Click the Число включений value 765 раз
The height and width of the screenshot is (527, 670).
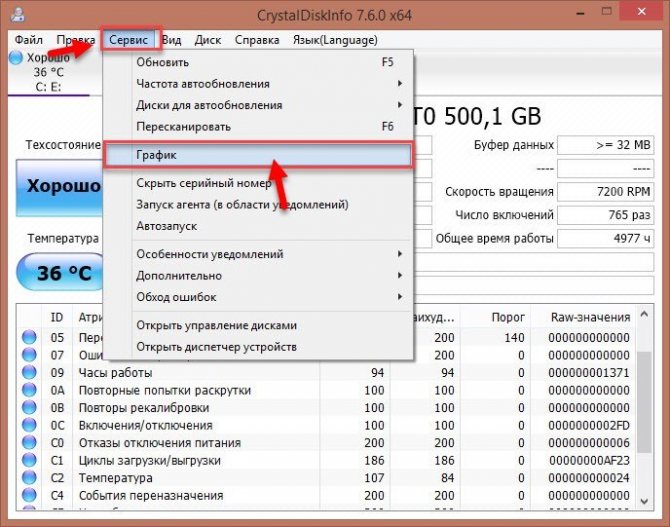(605, 215)
